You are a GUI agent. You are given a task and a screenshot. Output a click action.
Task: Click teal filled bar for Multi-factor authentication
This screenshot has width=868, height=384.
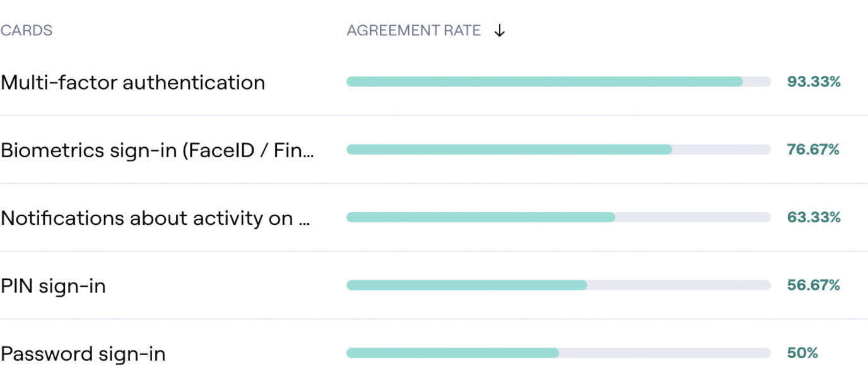click(544, 81)
